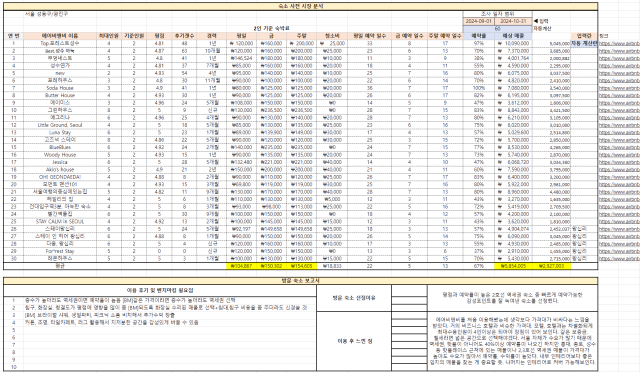Select the 97% booking rate cell

click(479, 43)
